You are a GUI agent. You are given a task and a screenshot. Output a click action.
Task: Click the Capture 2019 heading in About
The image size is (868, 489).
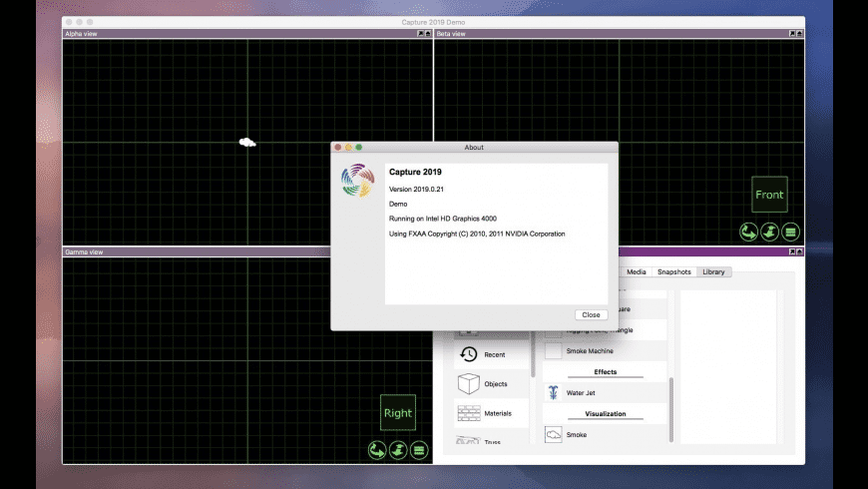[415, 172]
